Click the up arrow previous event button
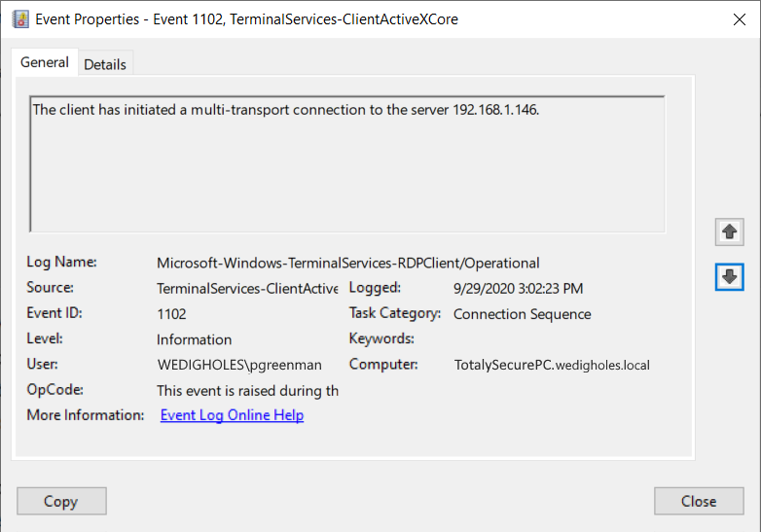Screen dimensions: 761x532 [x=729, y=231]
